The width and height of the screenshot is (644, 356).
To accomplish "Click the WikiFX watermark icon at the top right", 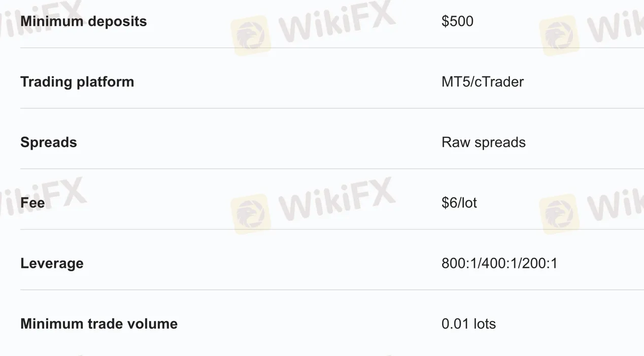I will click(559, 35).
